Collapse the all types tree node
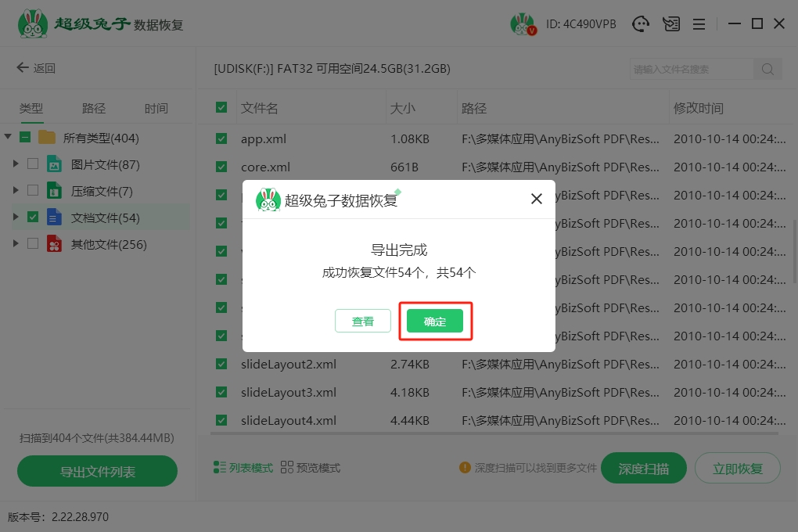The height and width of the screenshot is (532, 798). point(8,138)
